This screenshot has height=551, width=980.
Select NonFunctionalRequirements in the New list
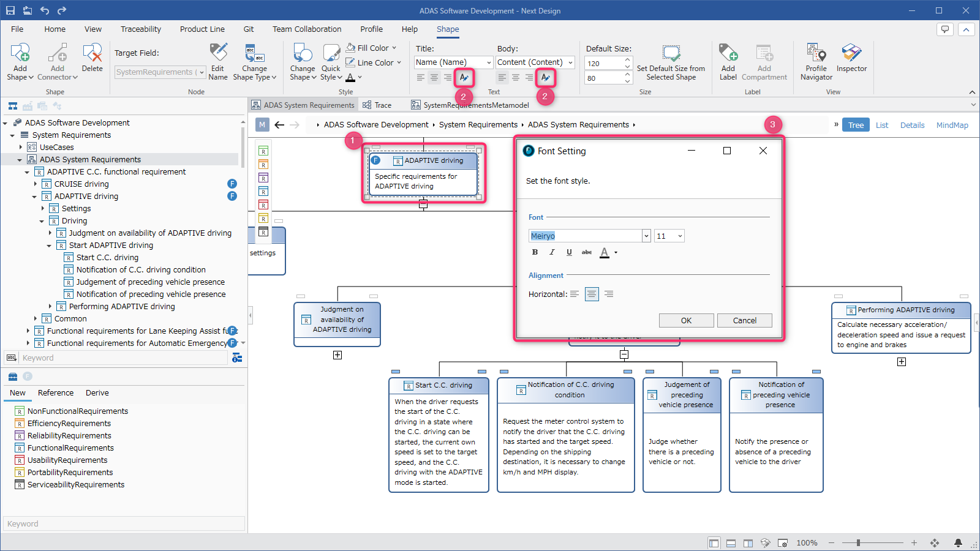tap(78, 411)
